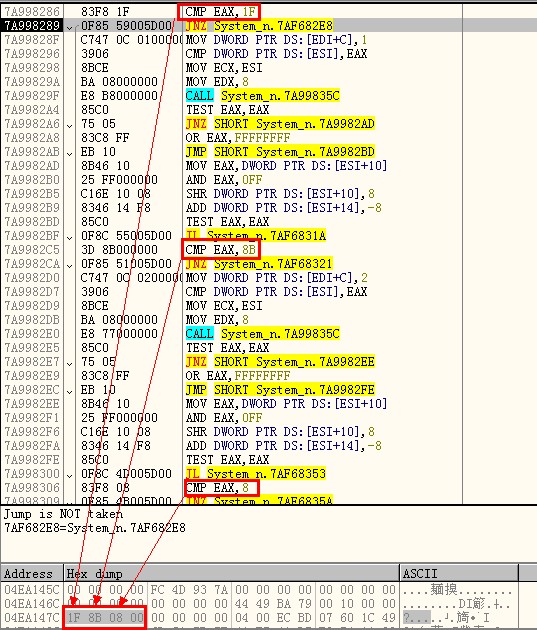Select JNZ System_n.7AF68321 instruction
The image size is (537, 630).
click(x=259, y=264)
